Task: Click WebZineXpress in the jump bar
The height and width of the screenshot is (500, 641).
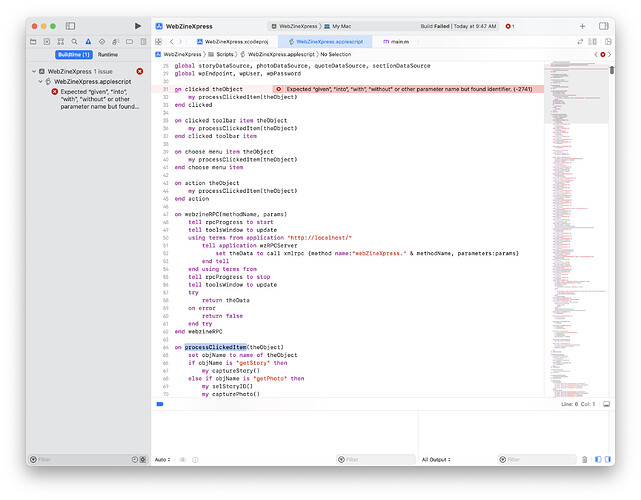Action: (x=179, y=54)
